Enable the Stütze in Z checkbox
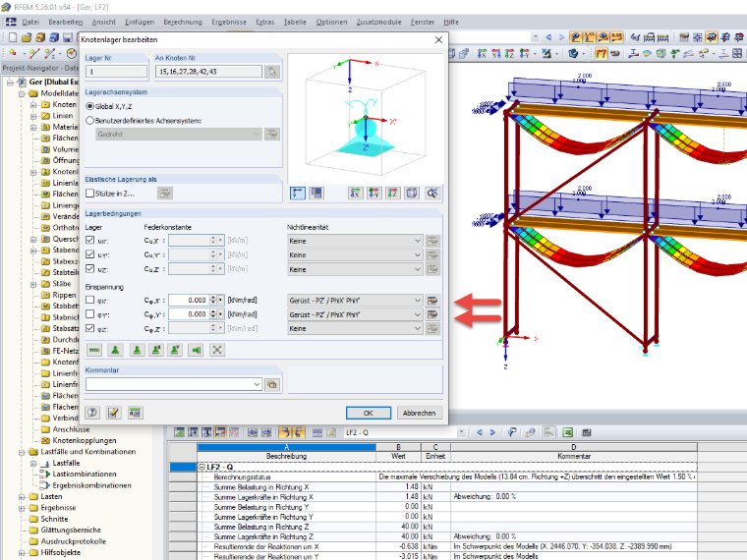Viewport: 747px width, 560px height. coord(90,194)
